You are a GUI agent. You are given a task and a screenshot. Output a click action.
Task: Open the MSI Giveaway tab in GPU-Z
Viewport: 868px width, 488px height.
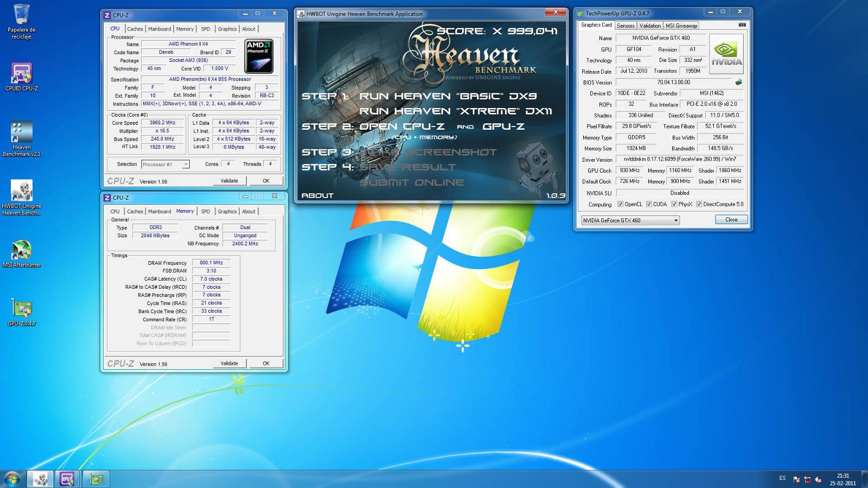pyautogui.click(x=681, y=26)
